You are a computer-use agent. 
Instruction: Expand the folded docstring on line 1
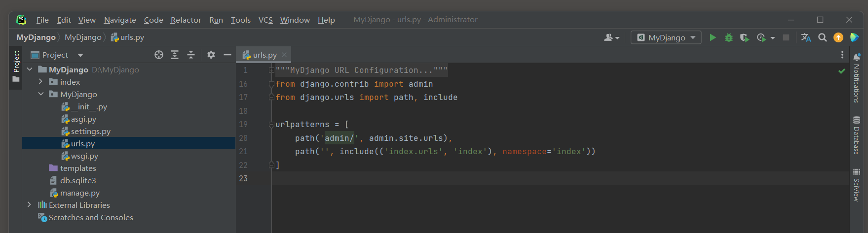[x=271, y=70]
